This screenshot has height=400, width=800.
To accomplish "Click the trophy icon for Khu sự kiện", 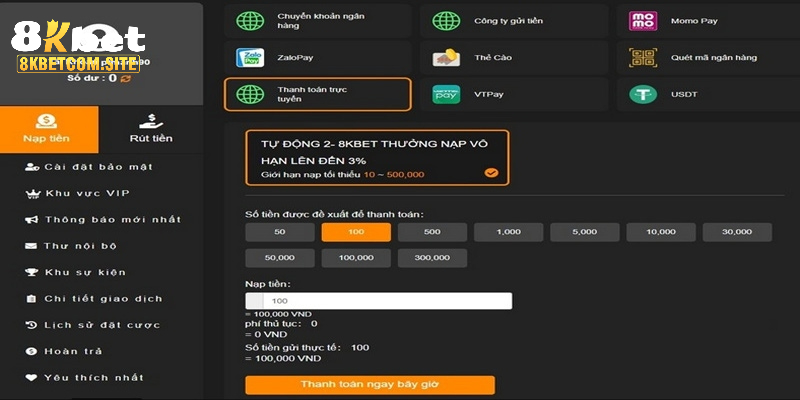I will [32, 272].
